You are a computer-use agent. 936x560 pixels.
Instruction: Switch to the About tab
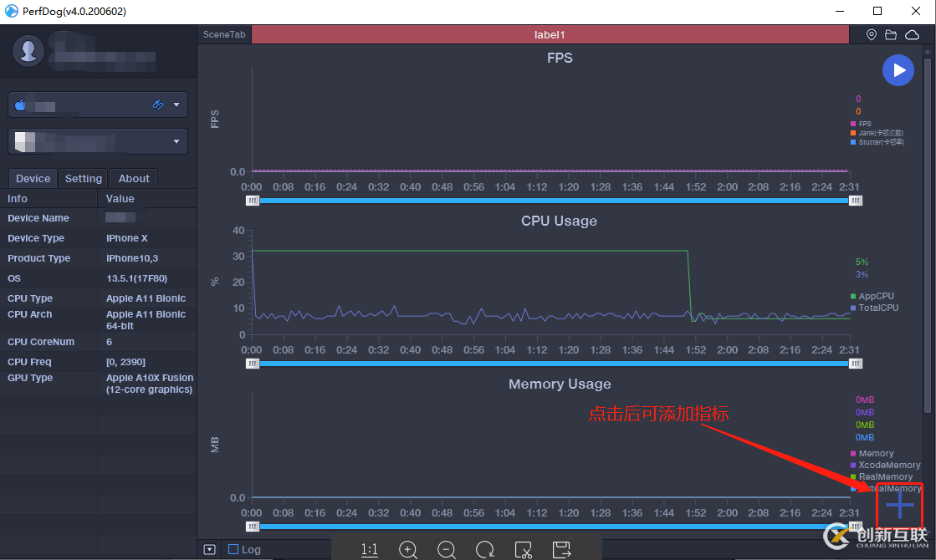point(133,178)
